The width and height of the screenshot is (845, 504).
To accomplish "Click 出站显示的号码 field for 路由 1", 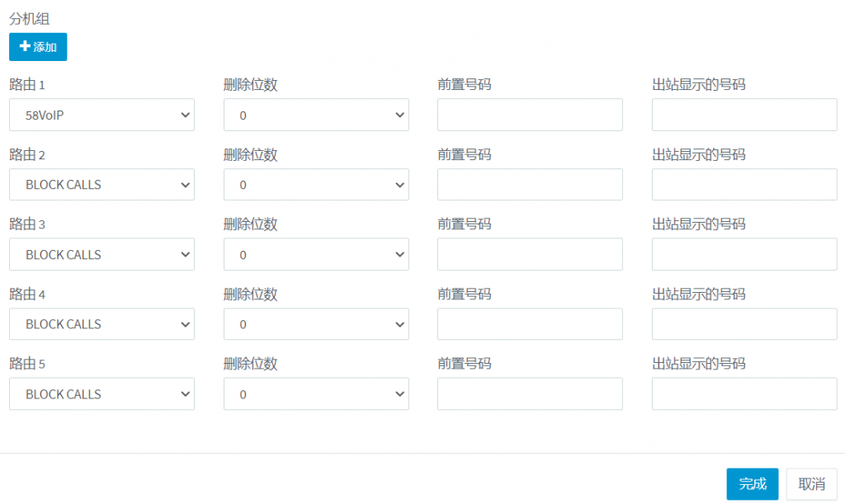I will (744, 115).
